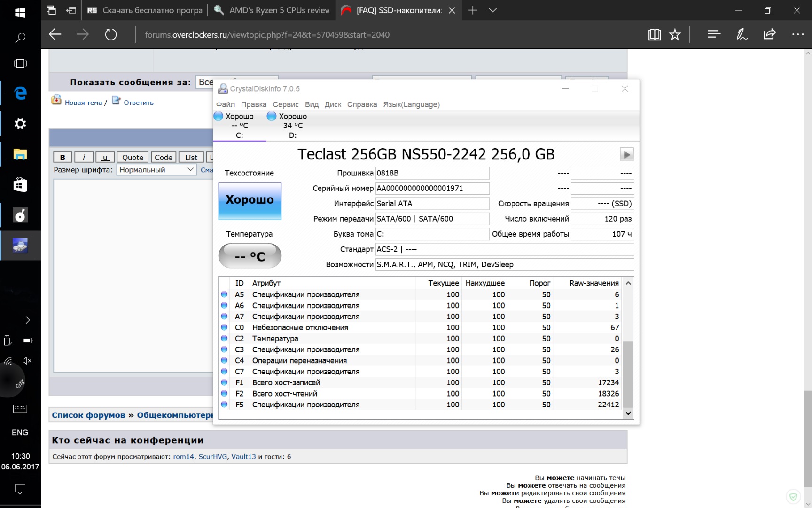812x508 pixels.
Task: Add page to favorites with star icon
Action: pyautogui.click(x=675, y=34)
